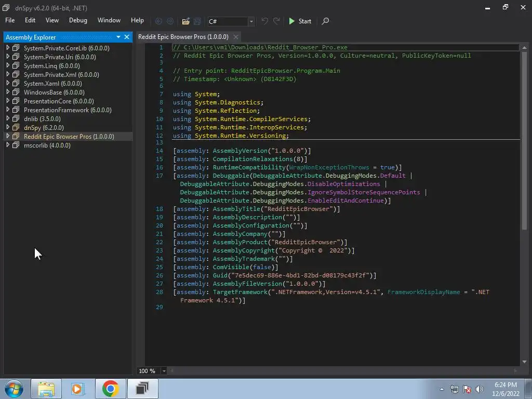Expand the System.Private.CoreLib node
The height and width of the screenshot is (399, 532).
[8, 48]
